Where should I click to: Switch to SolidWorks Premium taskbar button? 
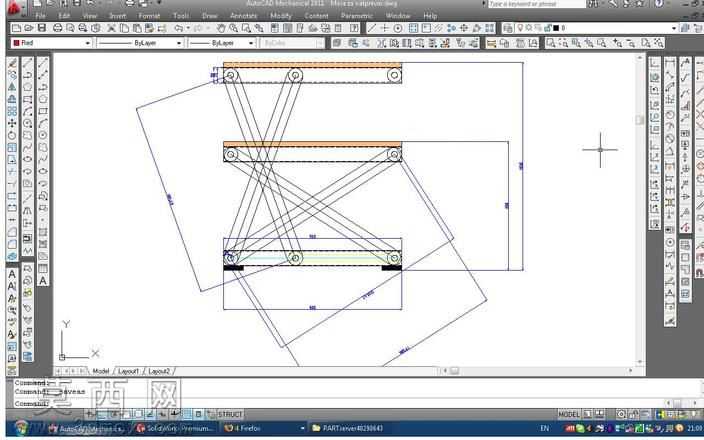point(176,428)
